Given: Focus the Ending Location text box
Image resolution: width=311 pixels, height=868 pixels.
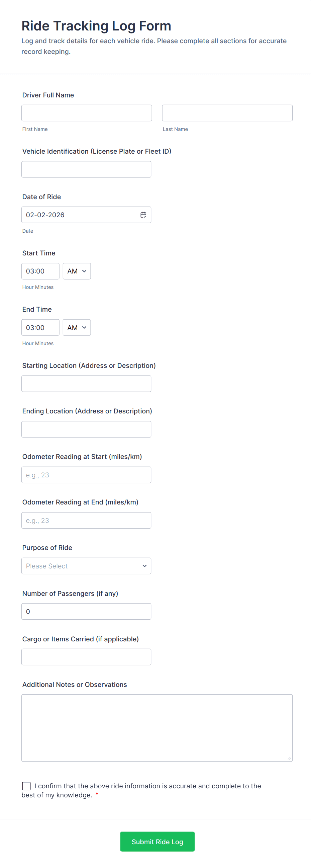Looking at the screenshot, I should click(x=86, y=429).
